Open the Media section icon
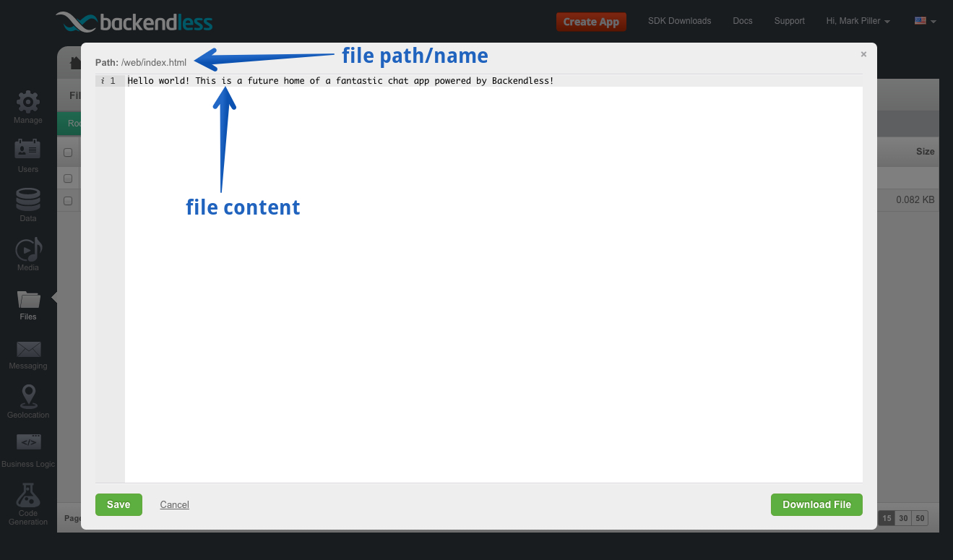The image size is (953, 560). 28,249
